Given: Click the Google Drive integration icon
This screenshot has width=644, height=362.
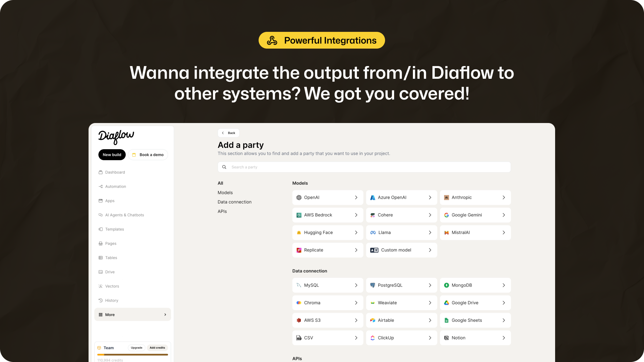Looking at the screenshot, I should click(x=446, y=302).
